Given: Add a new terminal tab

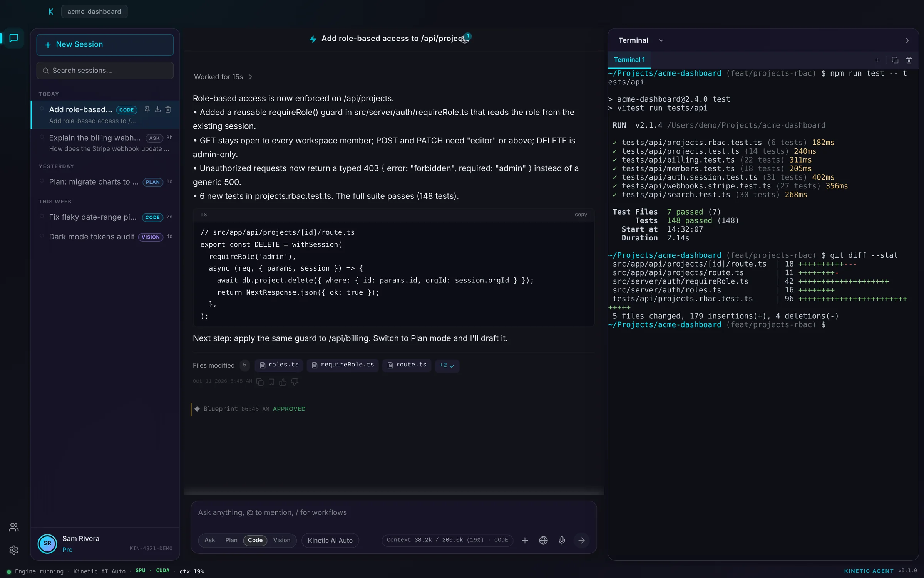Looking at the screenshot, I should (x=877, y=60).
